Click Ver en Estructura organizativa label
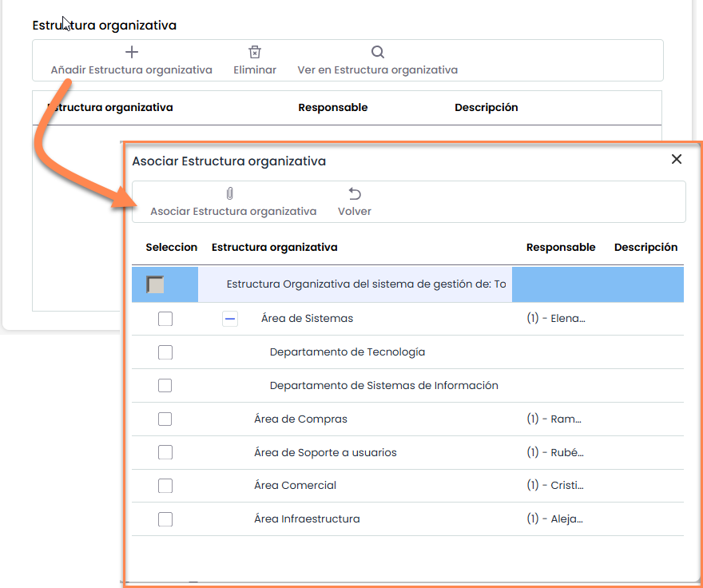This screenshot has width=703, height=588. click(378, 70)
